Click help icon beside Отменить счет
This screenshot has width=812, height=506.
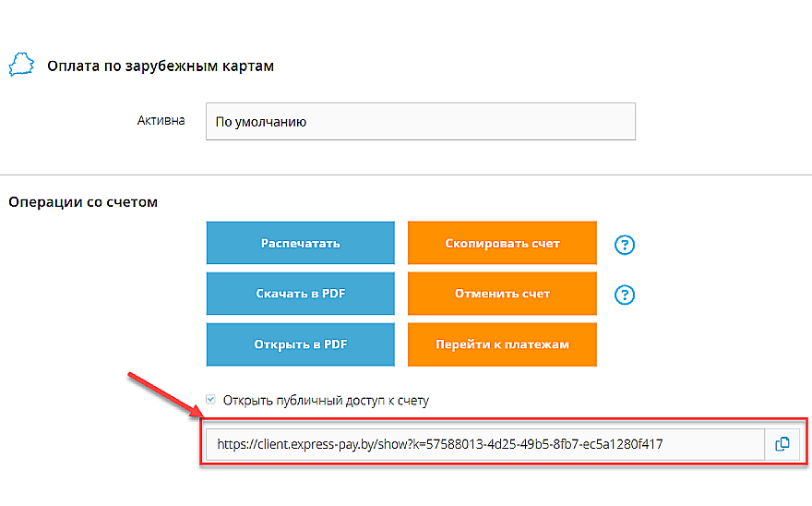coord(626,295)
